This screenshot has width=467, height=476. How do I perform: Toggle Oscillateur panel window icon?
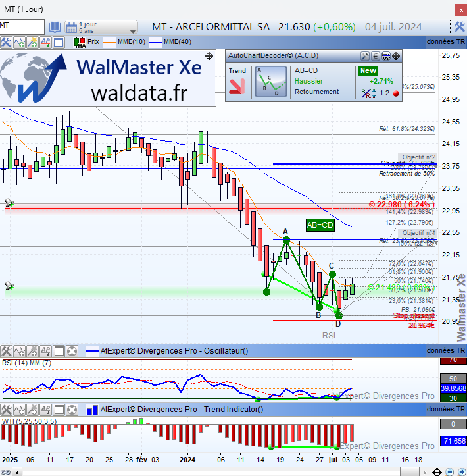(x=59, y=351)
